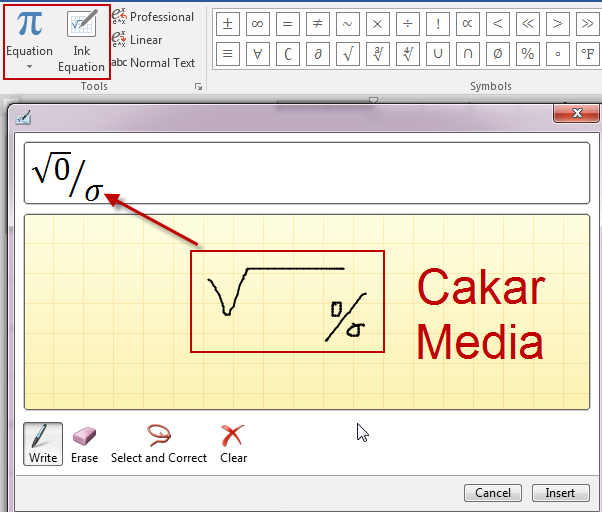The width and height of the screenshot is (602, 512).
Task: Insert the partial differential symbol
Action: click(318, 54)
